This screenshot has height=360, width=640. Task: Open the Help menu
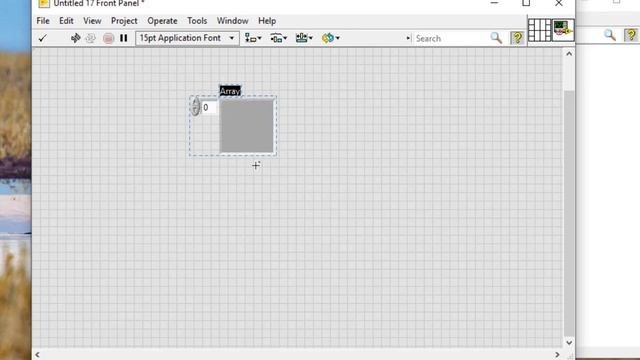tap(267, 21)
